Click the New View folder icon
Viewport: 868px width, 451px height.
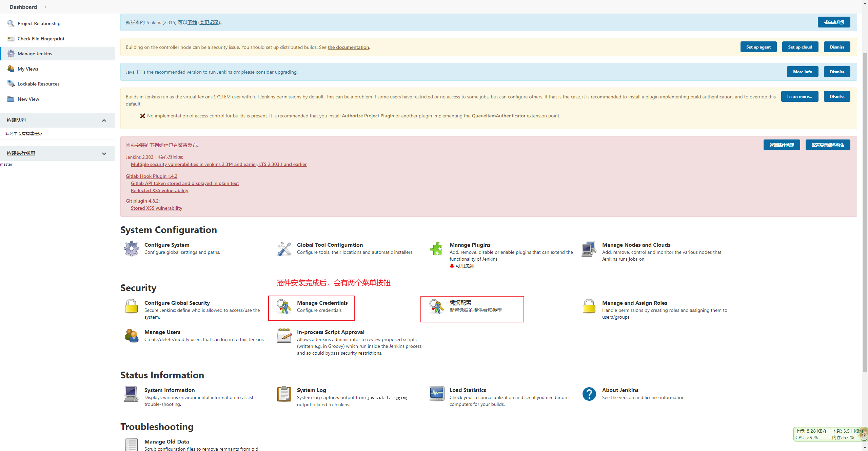point(11,99)
